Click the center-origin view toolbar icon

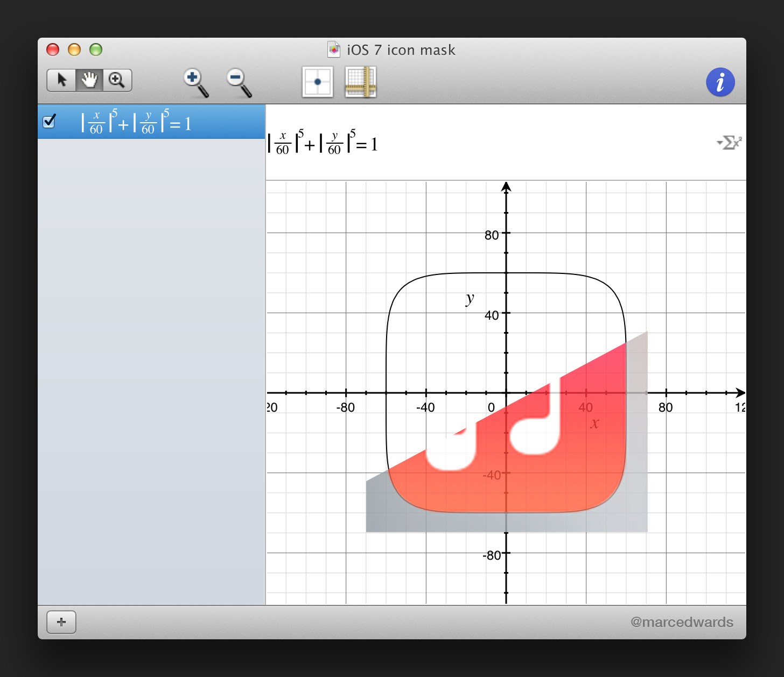[x=317, y=82]
